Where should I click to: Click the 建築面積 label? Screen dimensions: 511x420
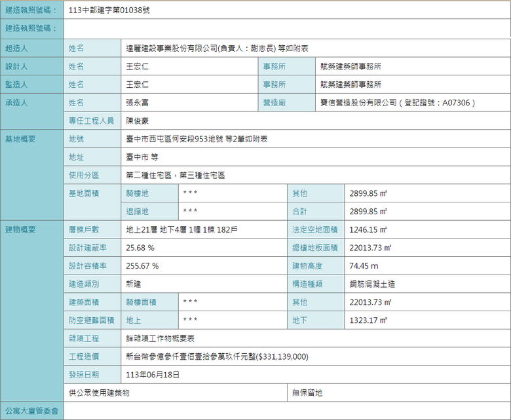pyautogui.click(x=84, y=302)
